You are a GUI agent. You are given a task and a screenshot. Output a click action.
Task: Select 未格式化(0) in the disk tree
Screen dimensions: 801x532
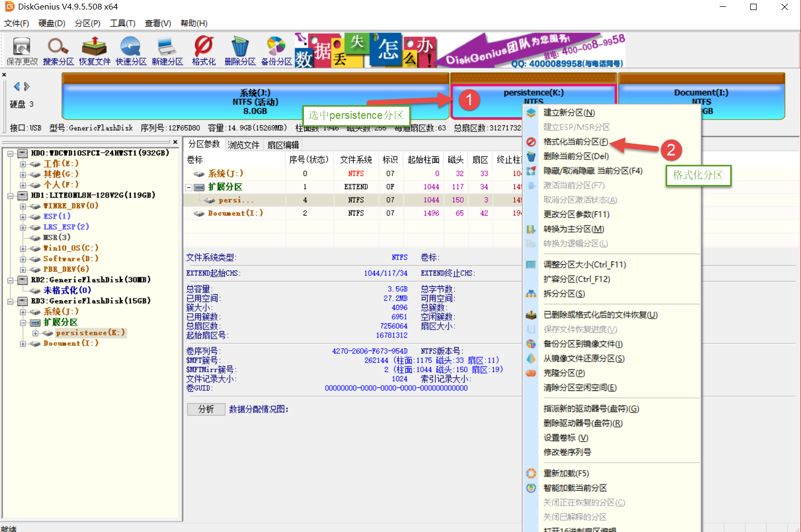click(x=67, y=290)
